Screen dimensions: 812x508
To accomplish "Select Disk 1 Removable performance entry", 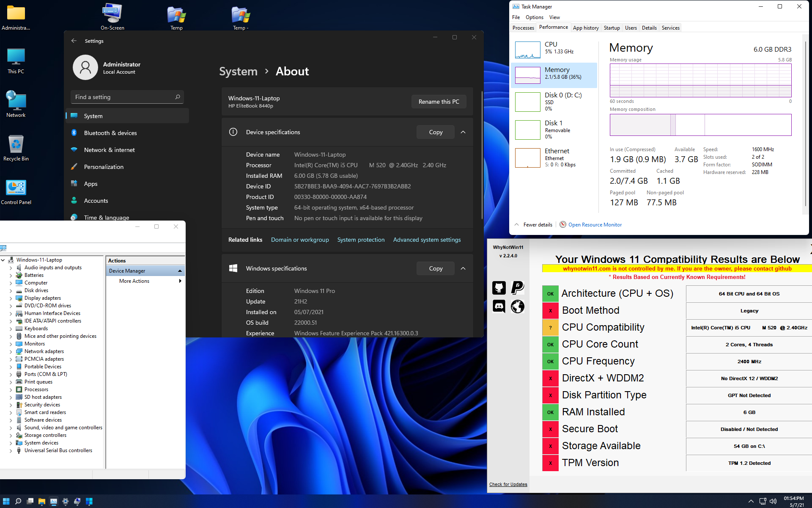I will (x=554, y=130).
